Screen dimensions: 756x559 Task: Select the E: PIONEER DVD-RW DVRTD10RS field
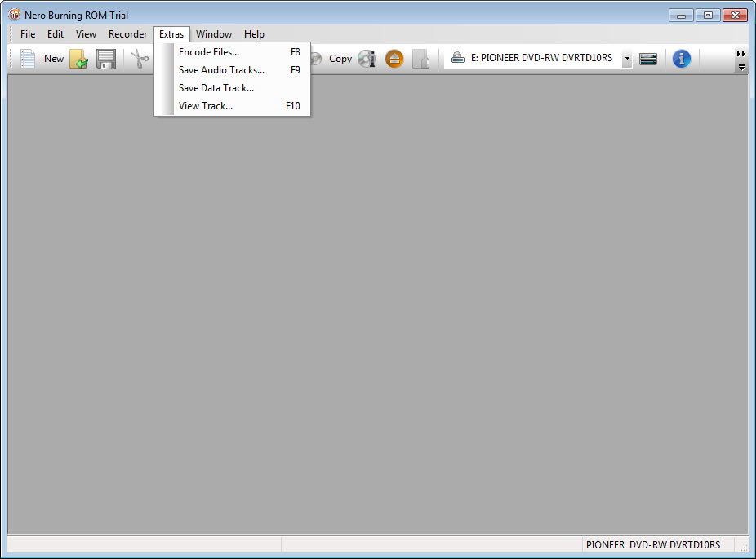[537, 58]
